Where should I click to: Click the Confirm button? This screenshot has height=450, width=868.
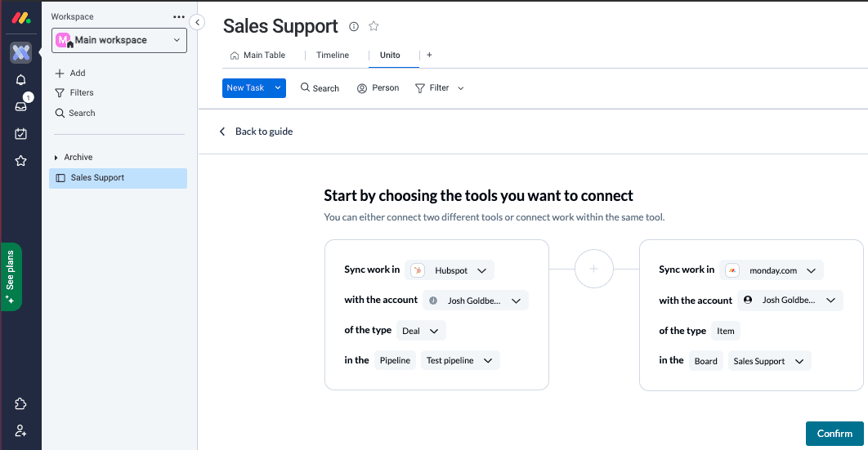pos(834,434)
